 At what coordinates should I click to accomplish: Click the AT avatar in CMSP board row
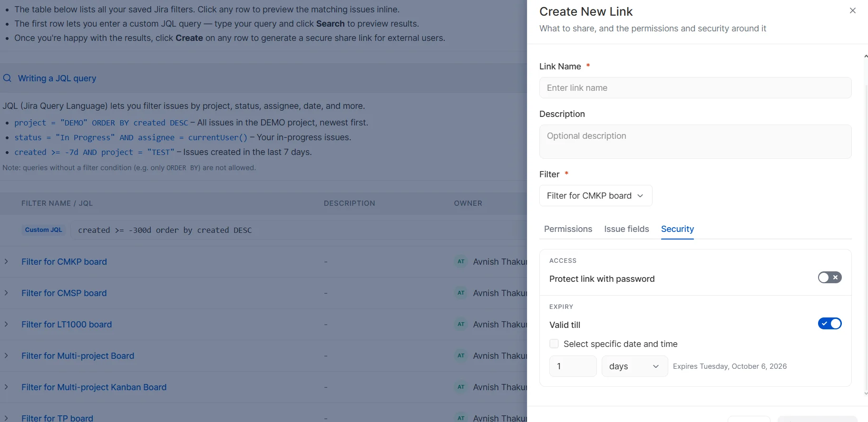(x=461, y=293)
